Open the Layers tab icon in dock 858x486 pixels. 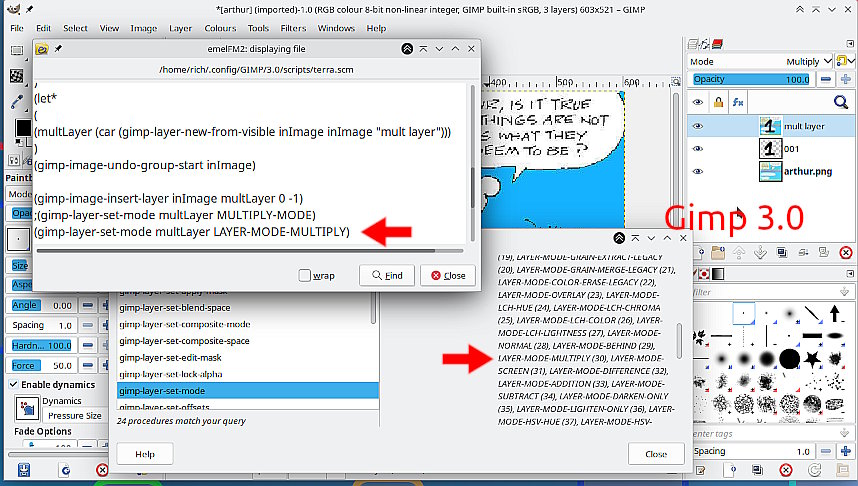point(693,44)
